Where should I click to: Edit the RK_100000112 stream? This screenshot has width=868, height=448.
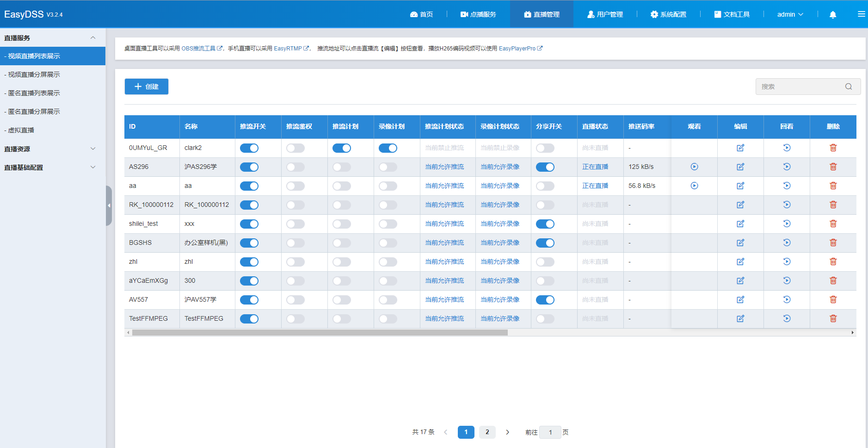tap(740, 205)
